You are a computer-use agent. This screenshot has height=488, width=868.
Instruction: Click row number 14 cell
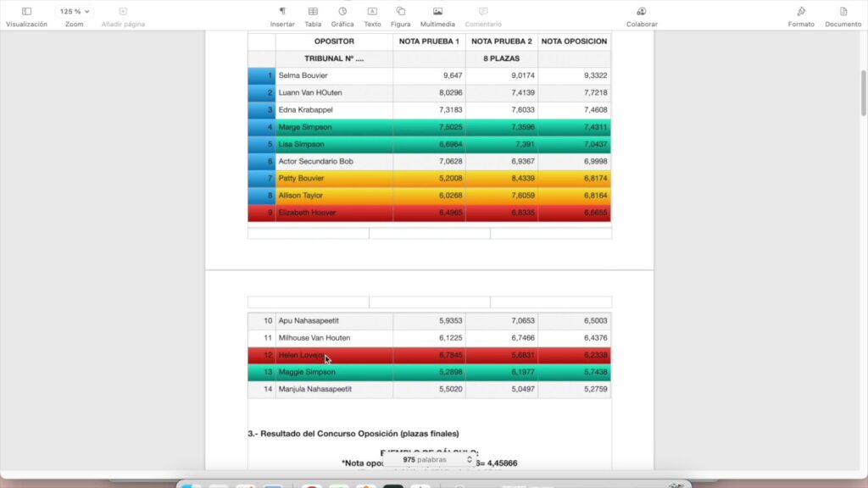click(262, 390)
